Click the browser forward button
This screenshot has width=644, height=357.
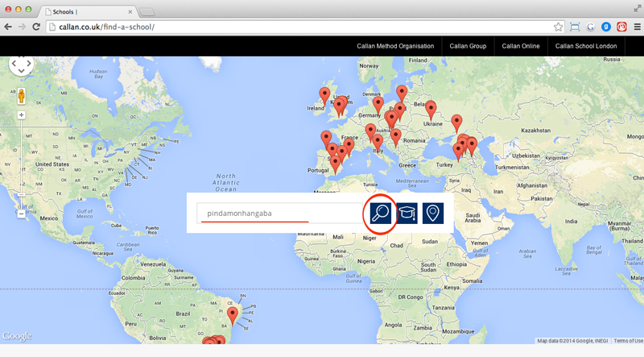pos(22,27)
